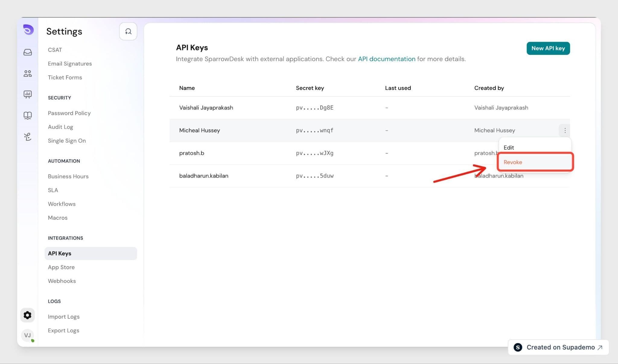
Task: Open Webhooks settings
Action: (62, 281)
